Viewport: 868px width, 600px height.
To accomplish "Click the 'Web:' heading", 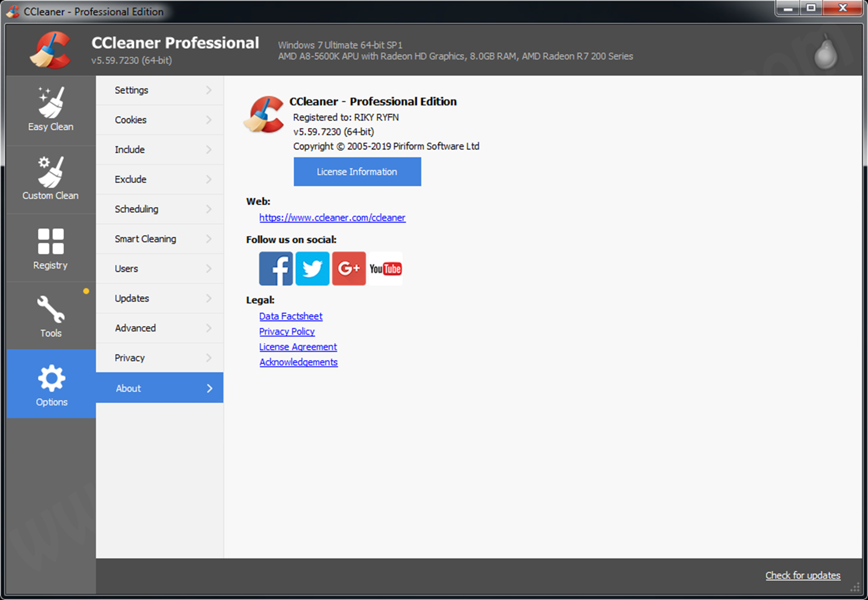I will tap(258, 202).
